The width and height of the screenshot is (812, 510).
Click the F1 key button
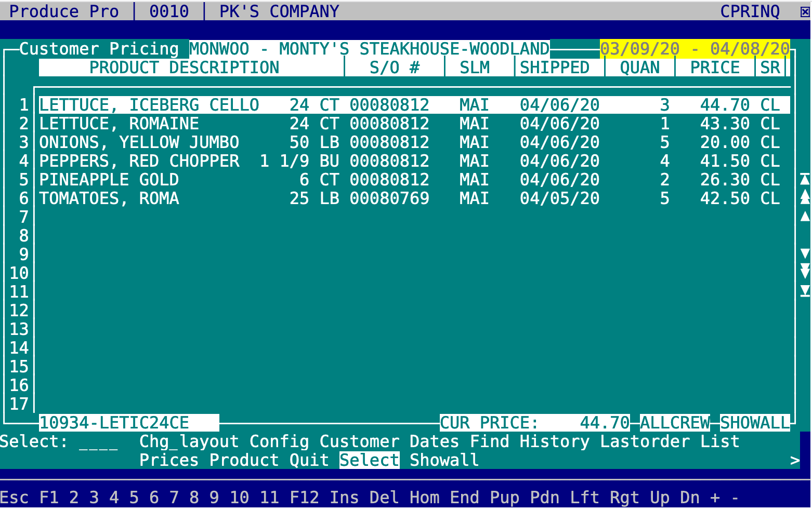[x=49, y=498]
